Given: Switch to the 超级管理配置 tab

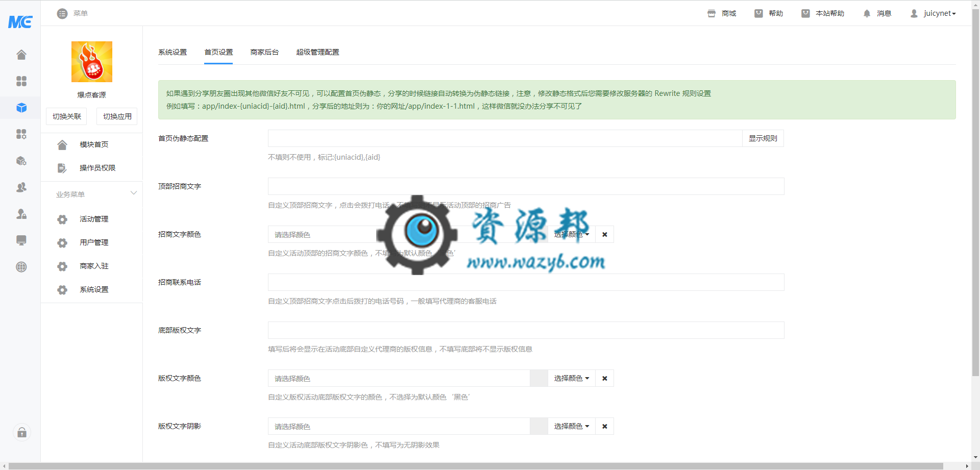Looking at the screenshot, I should click(317, 52).
